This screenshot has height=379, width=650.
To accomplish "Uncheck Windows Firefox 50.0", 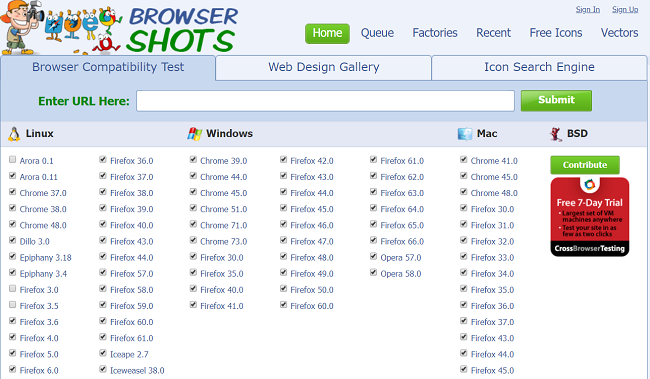I will pyautogui.click(x=284, y=289).
